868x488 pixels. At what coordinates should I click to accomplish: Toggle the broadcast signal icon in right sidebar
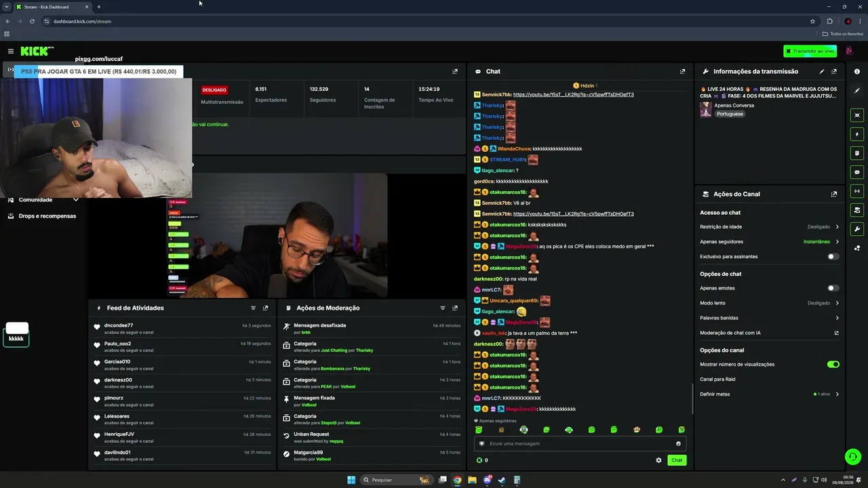tap(857, 191)
